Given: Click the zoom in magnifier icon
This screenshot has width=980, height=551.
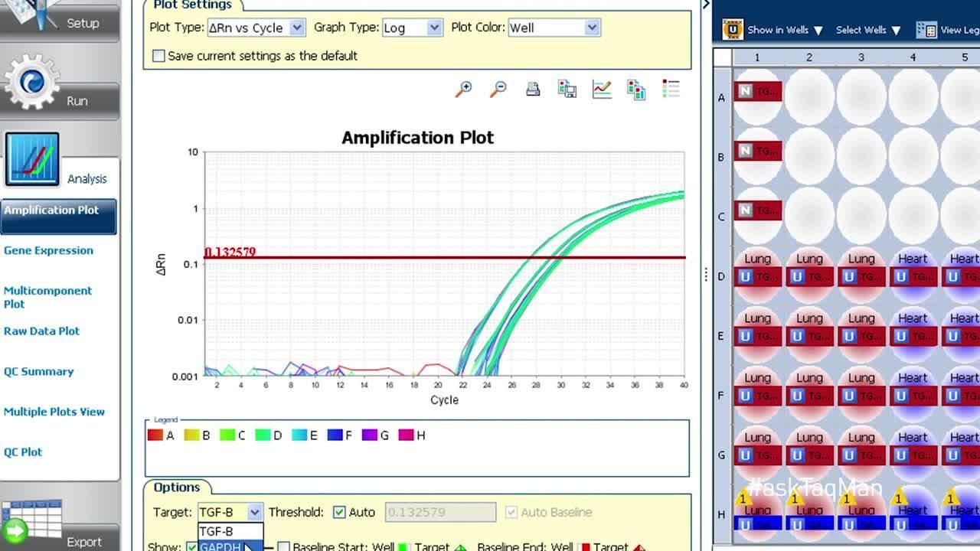Looking at the screenshot, I should (463, 90).
